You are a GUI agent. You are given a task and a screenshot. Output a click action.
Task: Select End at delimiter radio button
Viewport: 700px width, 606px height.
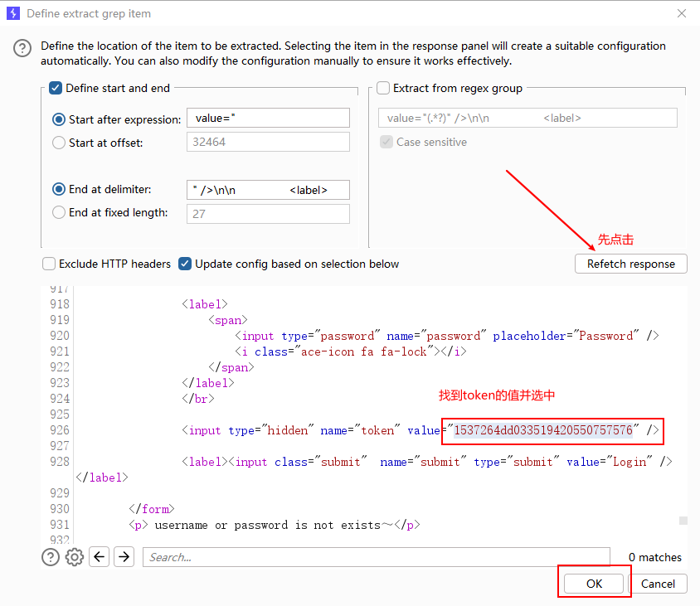pyautogui.click(x=59, y=190)
